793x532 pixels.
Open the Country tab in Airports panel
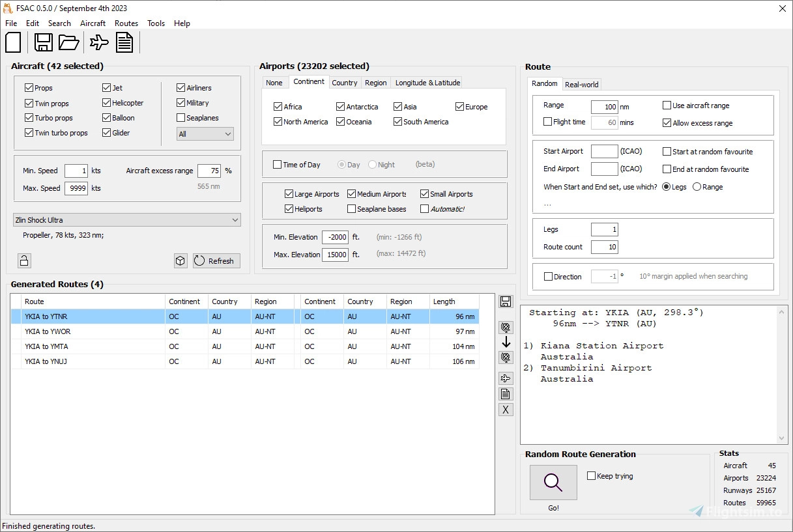coord(345,82)
